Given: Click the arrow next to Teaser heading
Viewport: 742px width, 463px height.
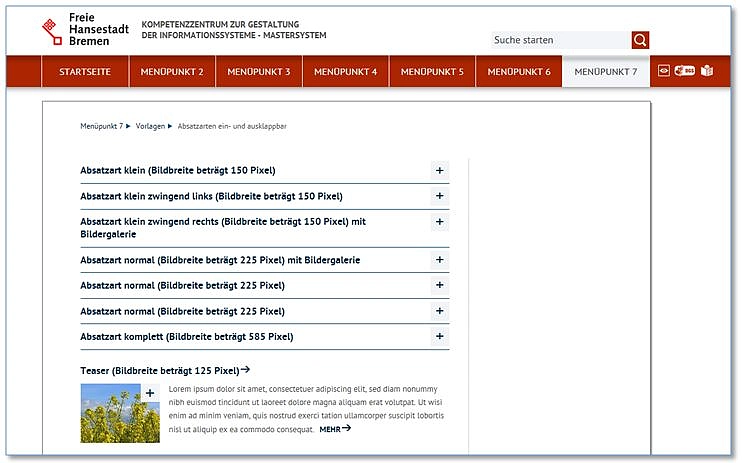Looking at the screenshot, I should (x=245, y=370).
